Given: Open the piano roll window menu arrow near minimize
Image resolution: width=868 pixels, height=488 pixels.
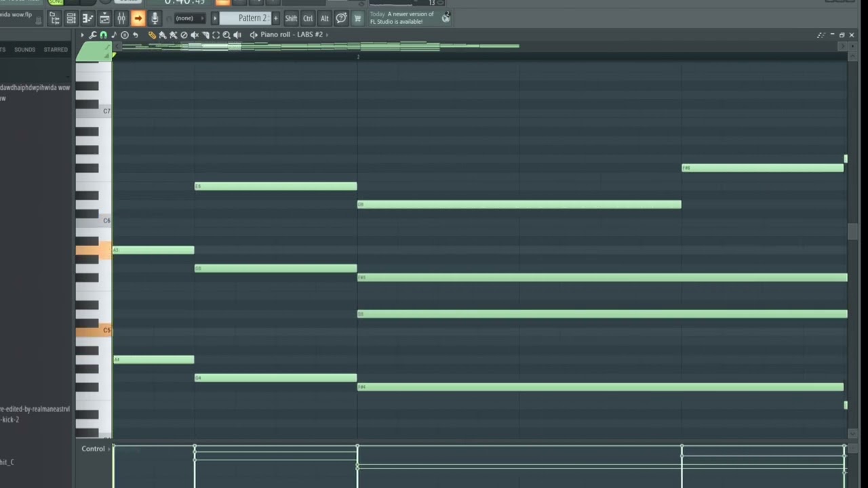Looking at the screenshot, I should 821,35.
